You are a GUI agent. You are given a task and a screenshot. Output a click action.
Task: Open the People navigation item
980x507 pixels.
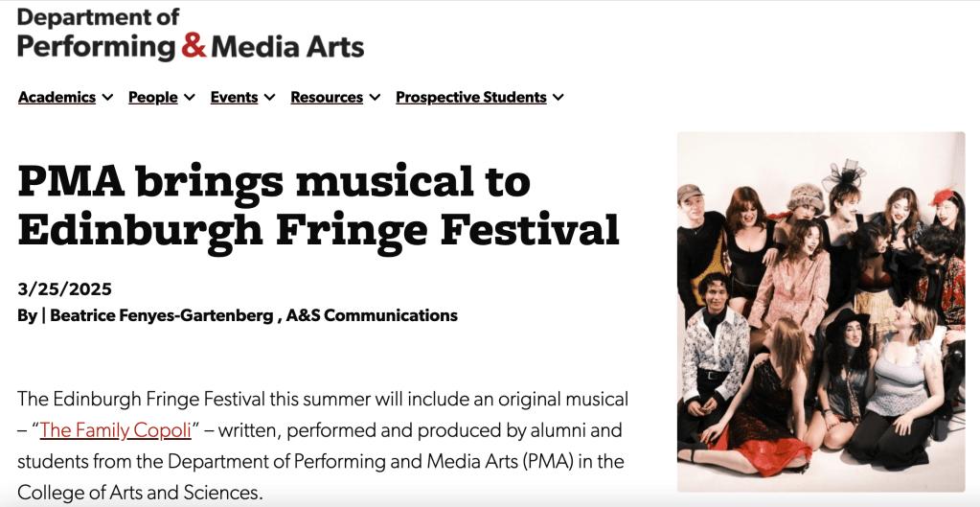pos(153,97)
